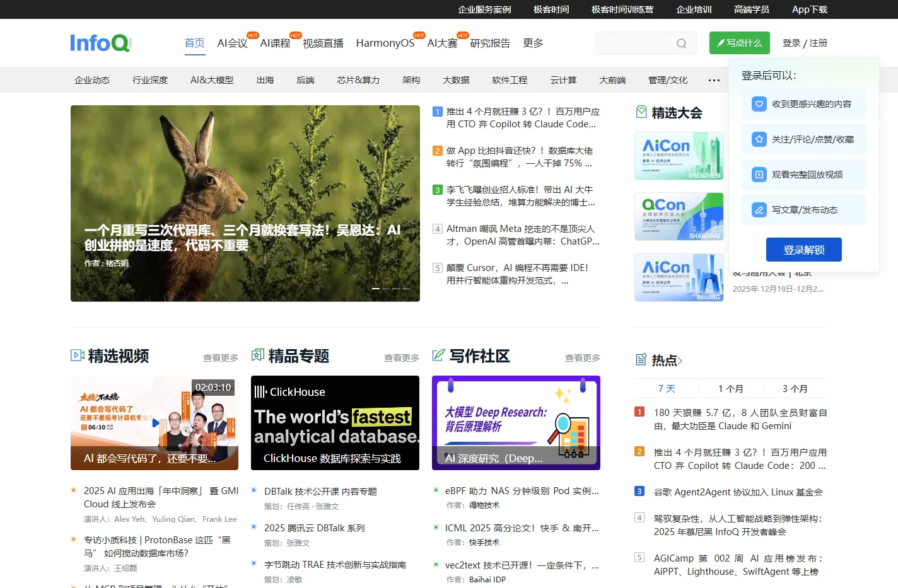Viewport: 898px width, 588px height.
Task: Click the heart icon for 收到更感兴趣的内容
Action: point(759,104)
